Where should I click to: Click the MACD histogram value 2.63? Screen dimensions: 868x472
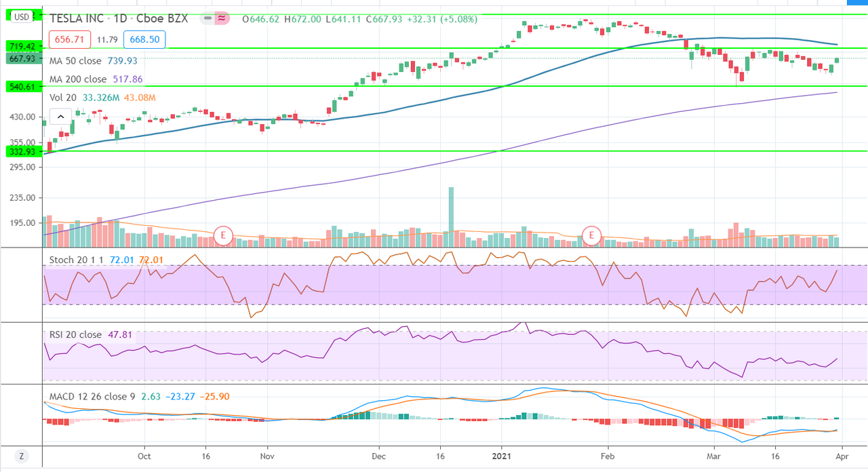pos(151,396)
